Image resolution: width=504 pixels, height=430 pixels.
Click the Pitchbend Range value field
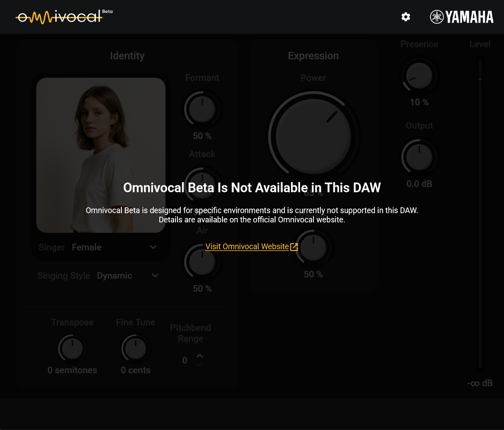click(x=185, y=361)
